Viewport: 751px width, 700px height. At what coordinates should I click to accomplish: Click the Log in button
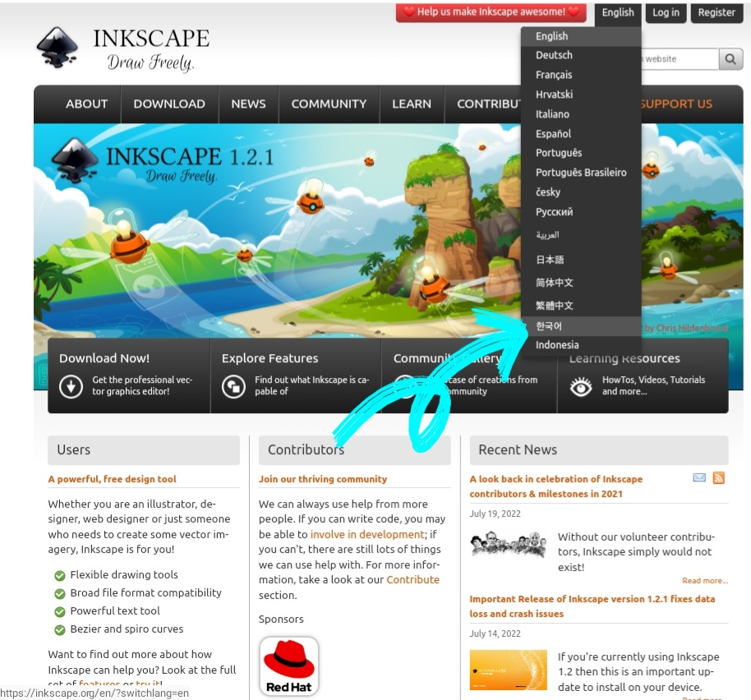(x=666, y=13)
